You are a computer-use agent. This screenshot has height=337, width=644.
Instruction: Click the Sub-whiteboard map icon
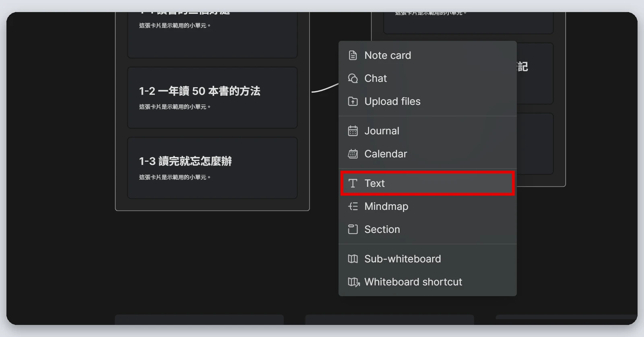coord(353,259)
